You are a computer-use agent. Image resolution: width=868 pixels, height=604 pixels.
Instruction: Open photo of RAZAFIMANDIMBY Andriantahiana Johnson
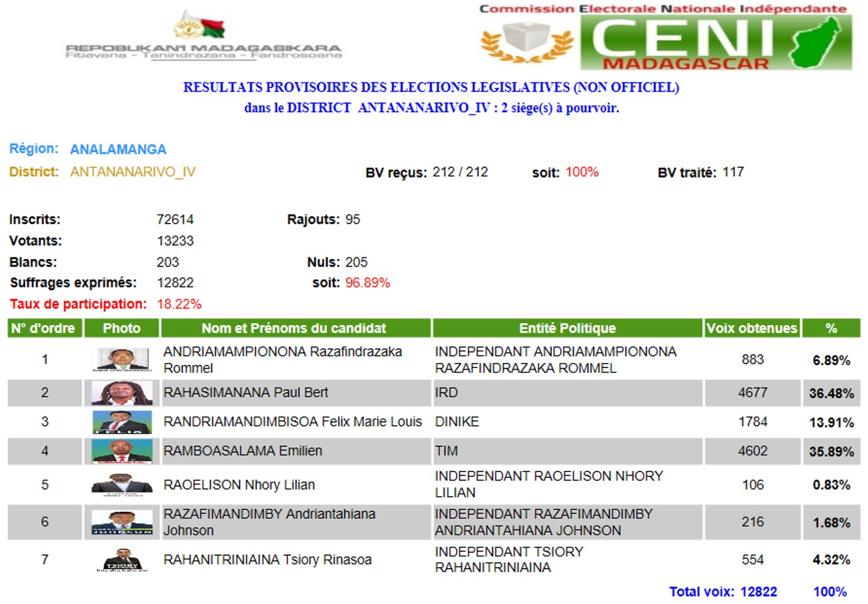(x=122, y=522)
